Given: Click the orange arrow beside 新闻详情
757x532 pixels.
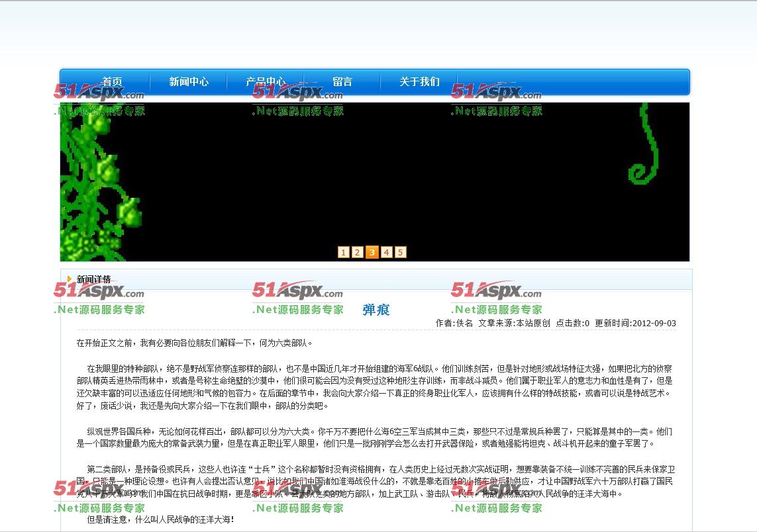Looking at the screenshot, I should click(70, 279).
